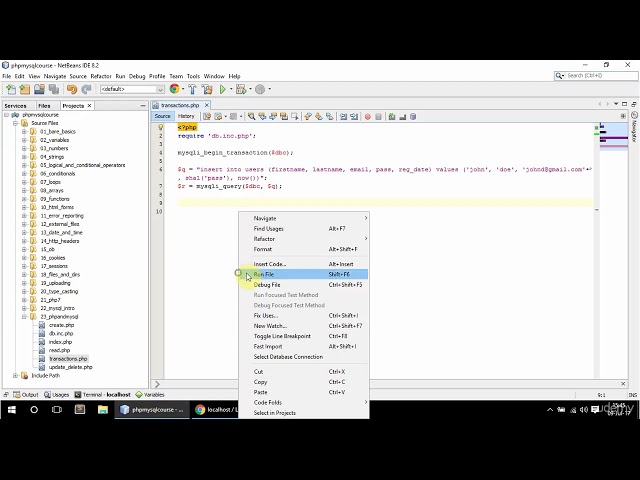Open Code Folds submenu

(x=304, y=402)
